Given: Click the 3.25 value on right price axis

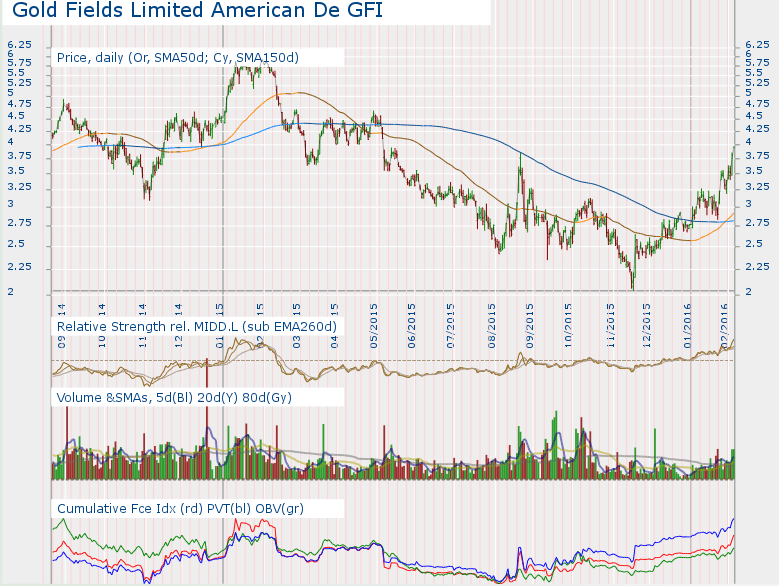Looking at the screenshot, I should point(758,187).
